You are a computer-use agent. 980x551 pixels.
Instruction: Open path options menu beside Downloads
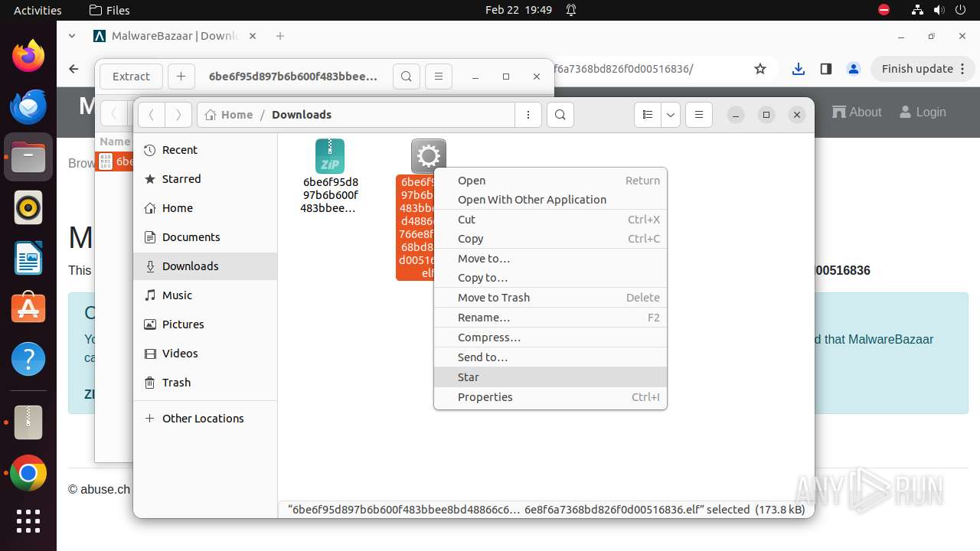pyautogui.click(x=528, y=115)
